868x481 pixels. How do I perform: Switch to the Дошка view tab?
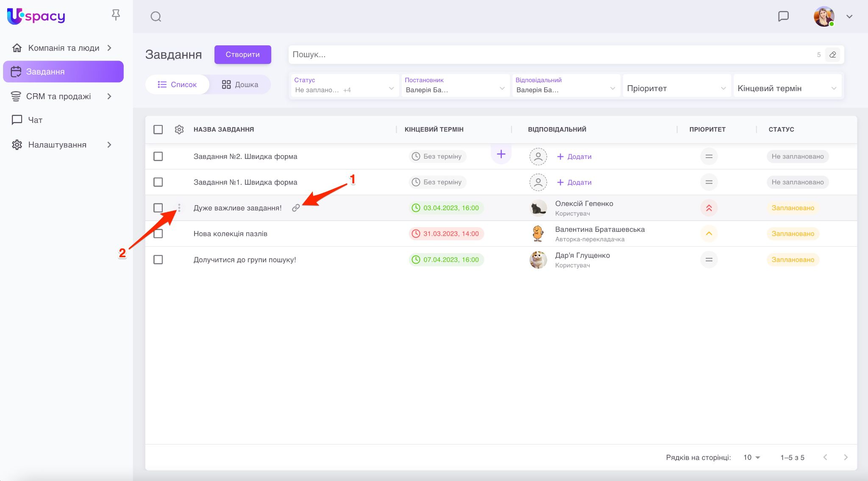click(240, 84)
